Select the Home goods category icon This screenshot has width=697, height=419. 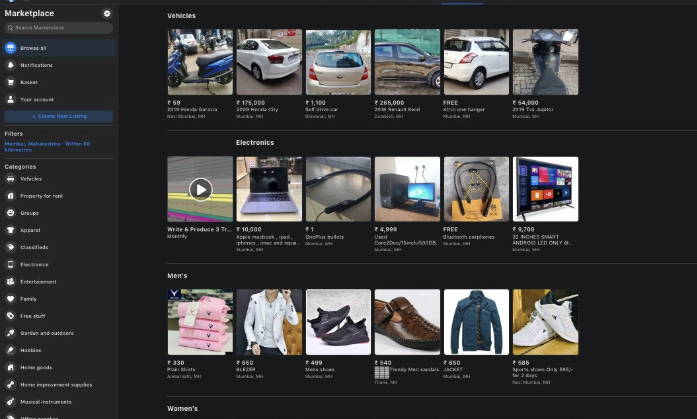coord(11,367)
